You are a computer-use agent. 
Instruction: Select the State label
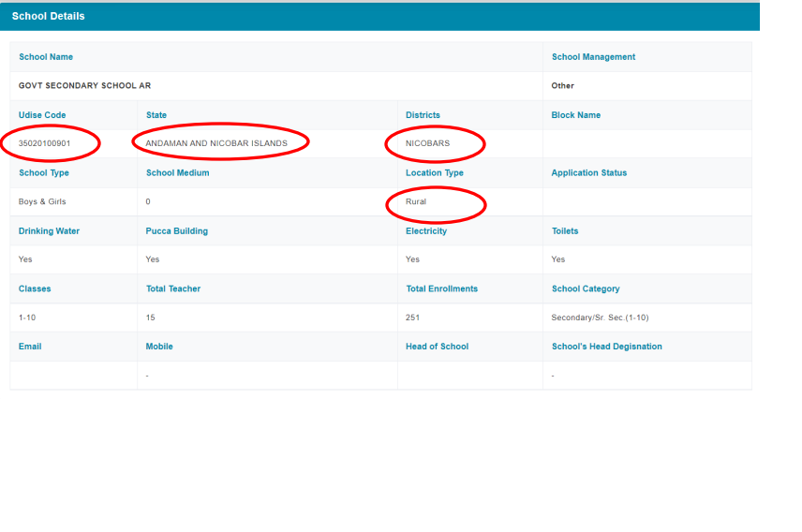[x=156, y=115]
